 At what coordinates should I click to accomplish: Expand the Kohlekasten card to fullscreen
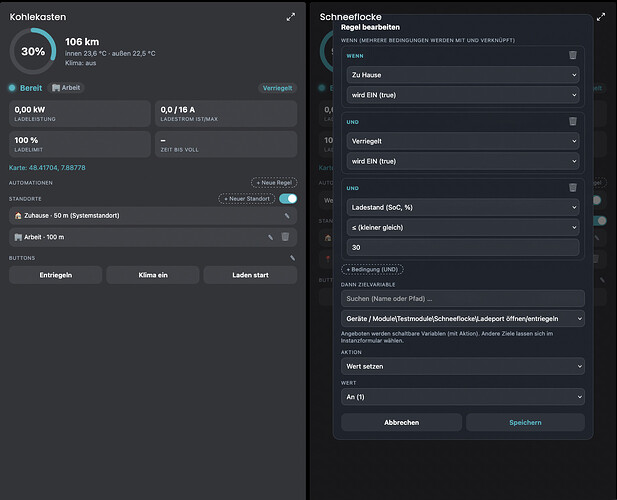(291, 17)
